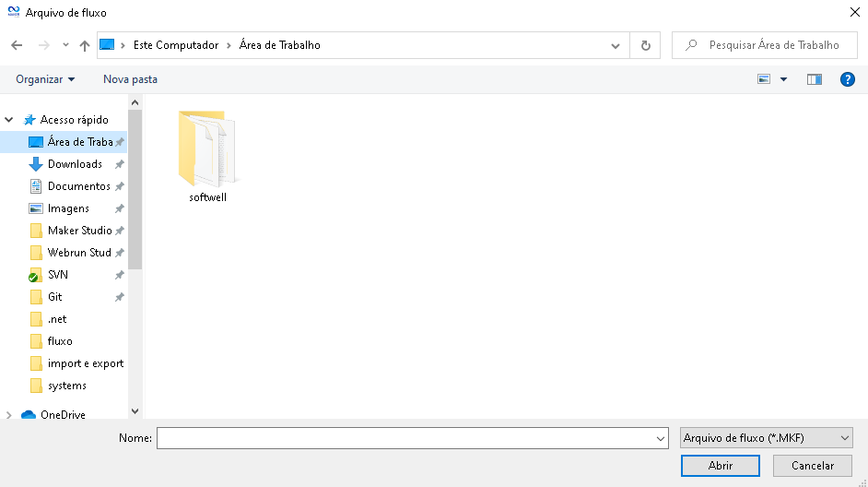The width and height of the screenshot is (868, 487).
Task: Open the view options dropdown arrow
Action: click(783, 79)
